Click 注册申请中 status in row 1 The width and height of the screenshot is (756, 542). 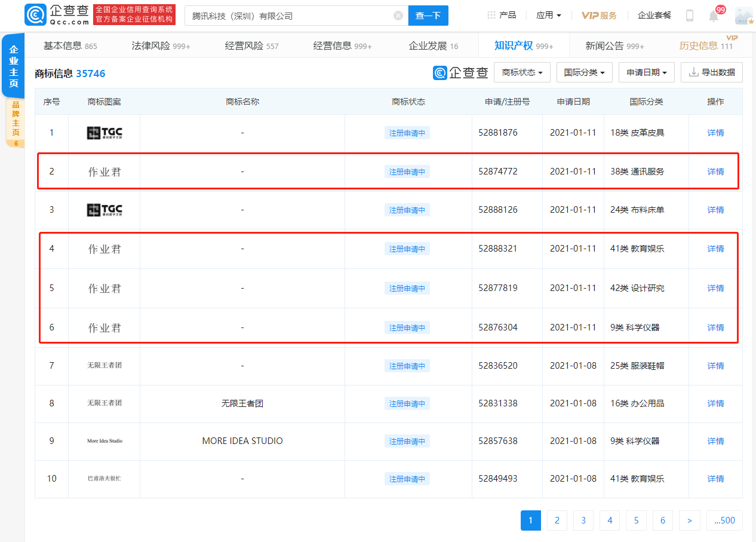click(407, 133)
